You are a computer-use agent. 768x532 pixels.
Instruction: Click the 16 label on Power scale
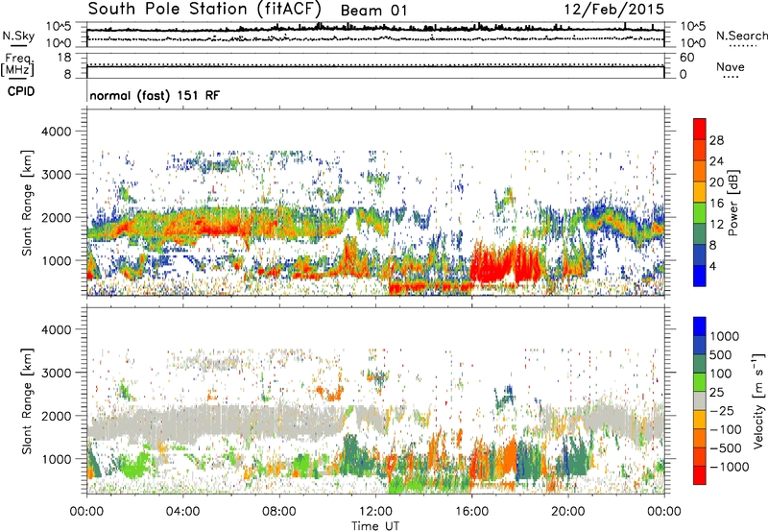point(716,204)
